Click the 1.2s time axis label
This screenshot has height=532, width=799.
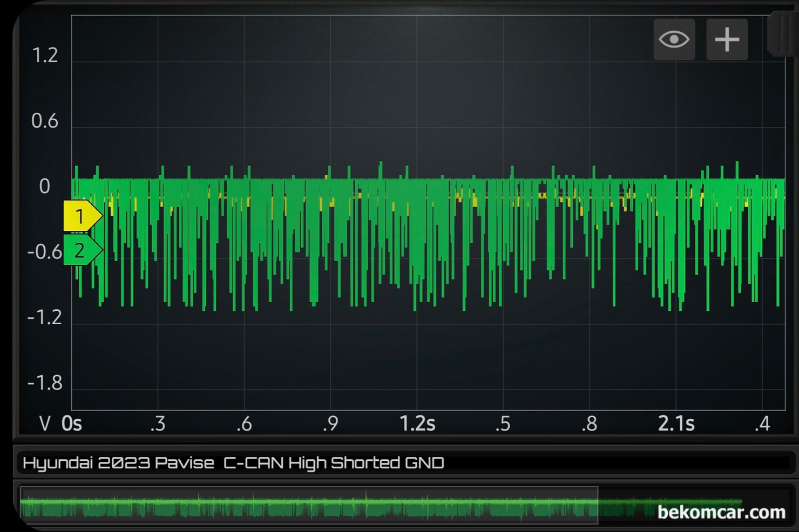point(417,424)
